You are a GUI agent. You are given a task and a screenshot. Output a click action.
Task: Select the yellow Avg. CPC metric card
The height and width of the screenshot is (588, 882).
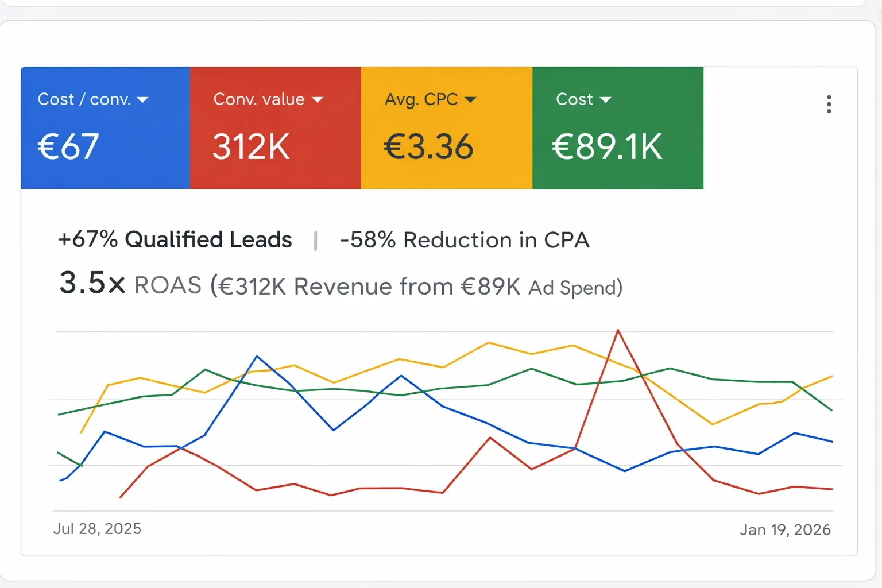pos(446,127)
